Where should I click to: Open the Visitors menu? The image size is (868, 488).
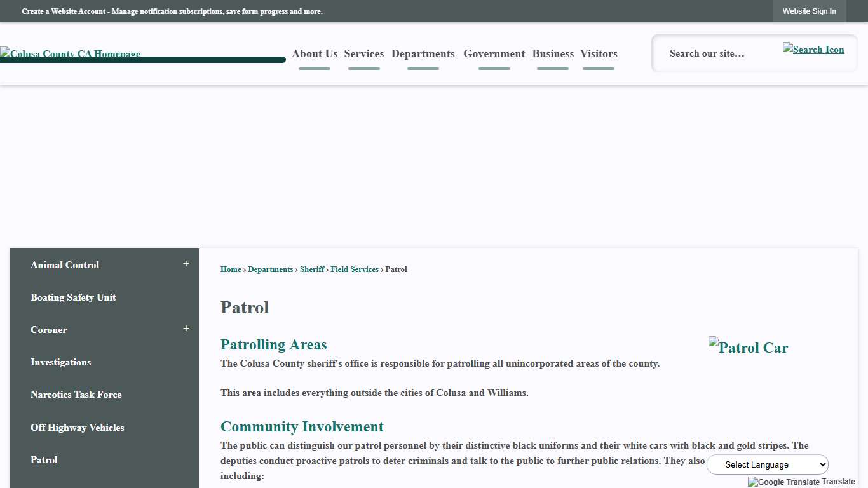(x=598, y=53)
